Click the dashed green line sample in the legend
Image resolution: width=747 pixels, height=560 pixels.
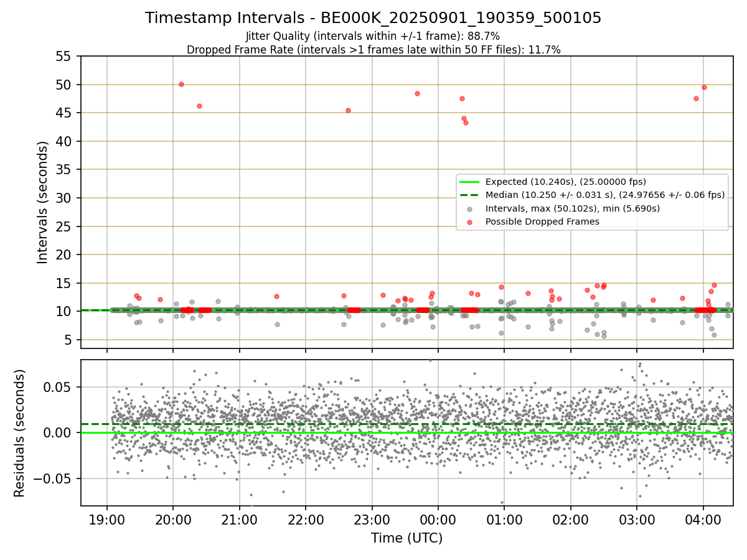470,195
